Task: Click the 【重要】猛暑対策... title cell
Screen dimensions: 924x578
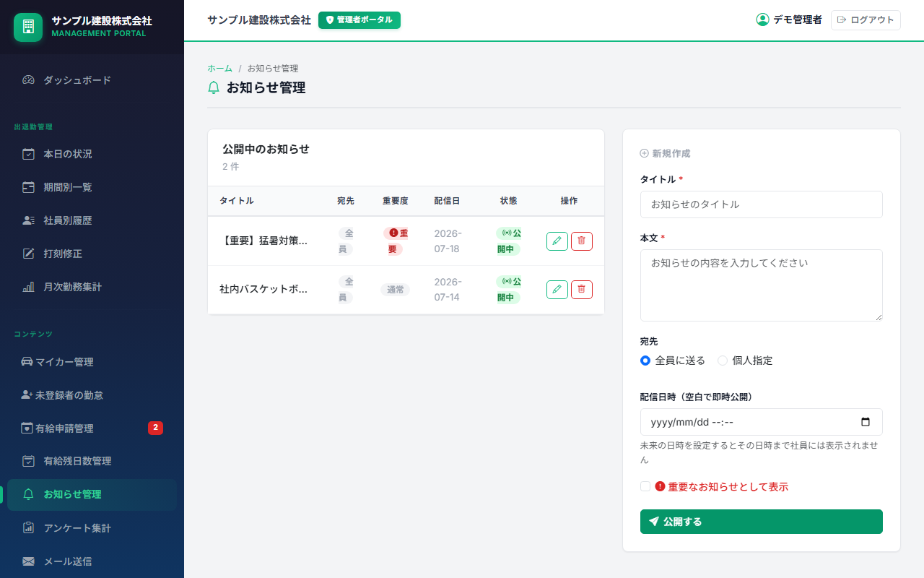Action: point(263,241)
